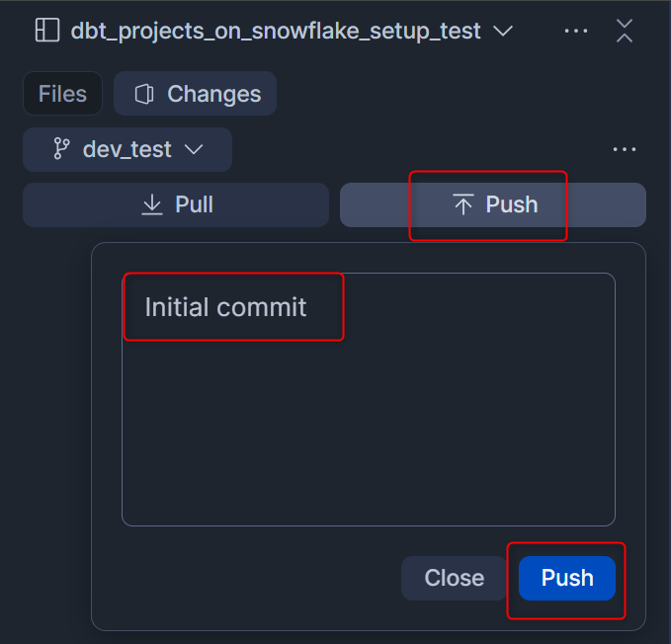This screenshot has height=644, width=671.
Task: Click the git branch icon beside dev_test
Action: [61, 149]
